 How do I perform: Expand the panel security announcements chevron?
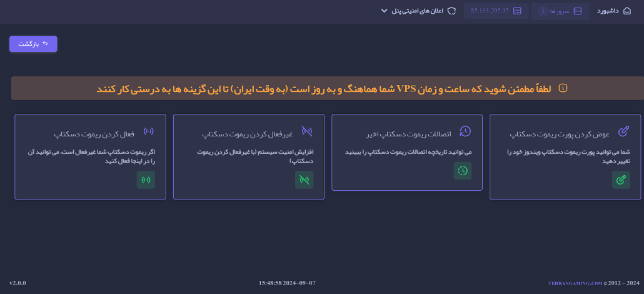[385, 11]
